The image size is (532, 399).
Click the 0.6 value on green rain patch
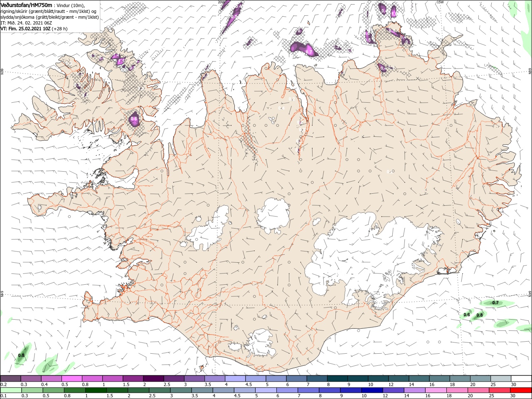[x=467, y=315]
